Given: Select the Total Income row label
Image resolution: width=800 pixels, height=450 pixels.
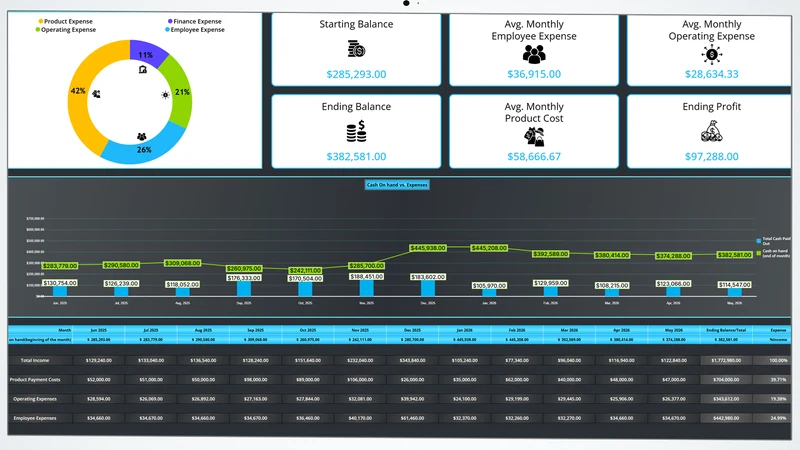Looking at the screenshot, I should (35, 360).
